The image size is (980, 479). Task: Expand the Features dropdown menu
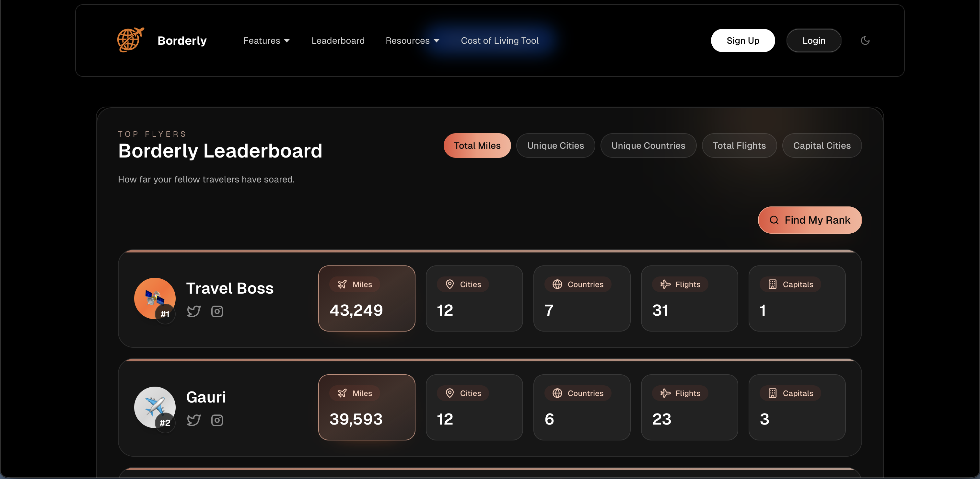[266, 40]
